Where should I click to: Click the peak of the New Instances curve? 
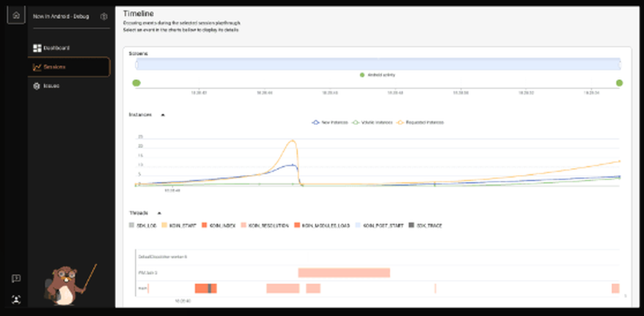click(x=292, y=165)
